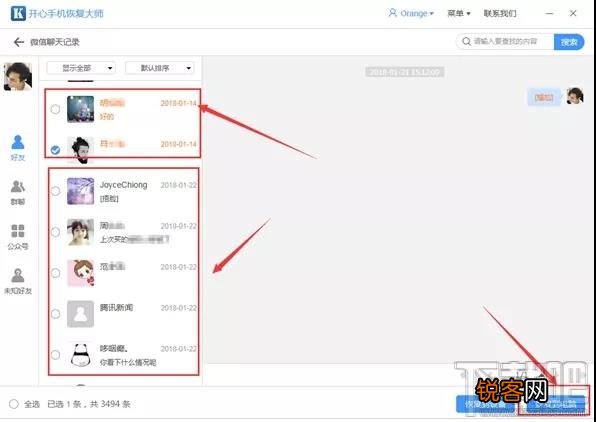This screenshot has width=596, height=422.
Task: Minimize the application window
Action: tap(550, 13)
